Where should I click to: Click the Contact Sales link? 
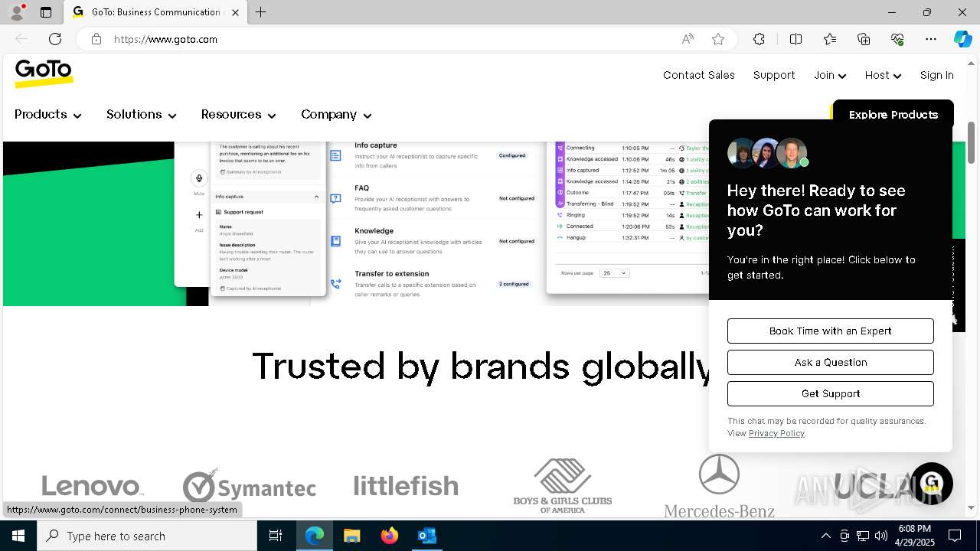coord(699,75)
